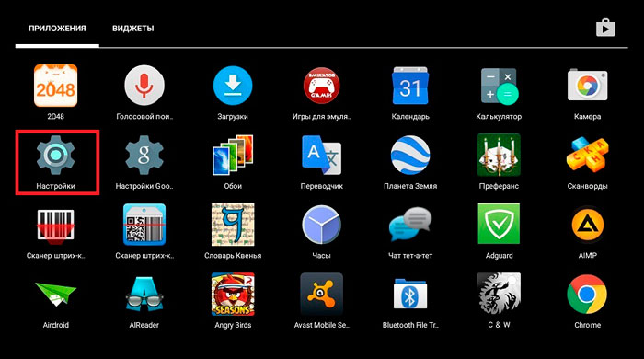Open the Airdroid app
644x359 pixels.
click(x=55, y=294)
